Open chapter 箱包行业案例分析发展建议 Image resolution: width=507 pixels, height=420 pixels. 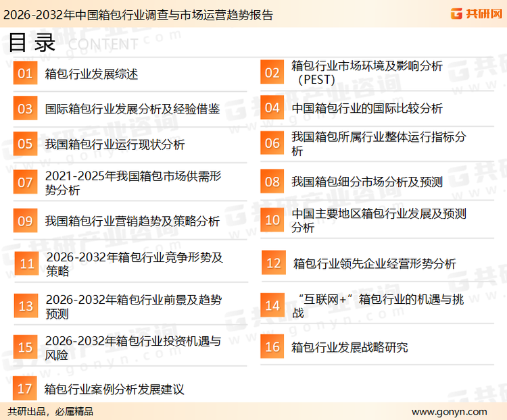tap(114, 389)
